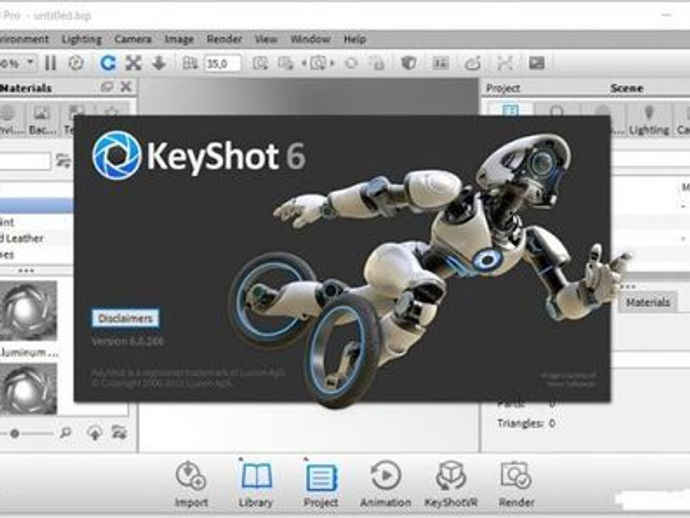Click Disclaimers on KeyShot splash

[125, 318]
